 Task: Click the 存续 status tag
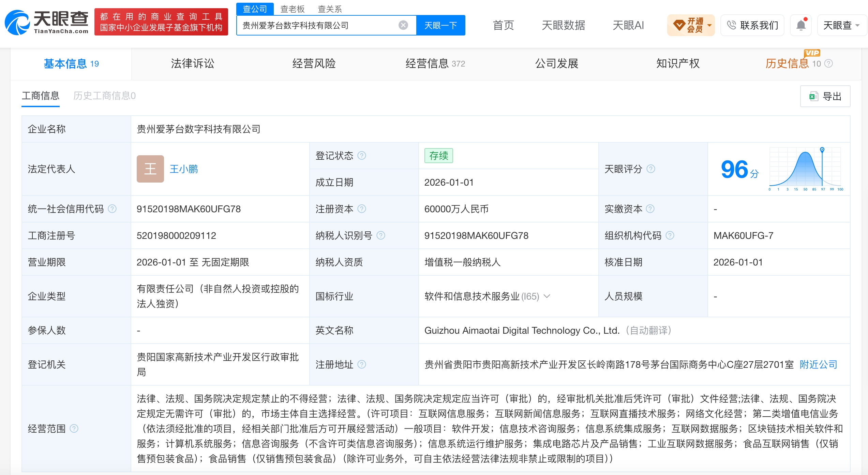point(439,156)
